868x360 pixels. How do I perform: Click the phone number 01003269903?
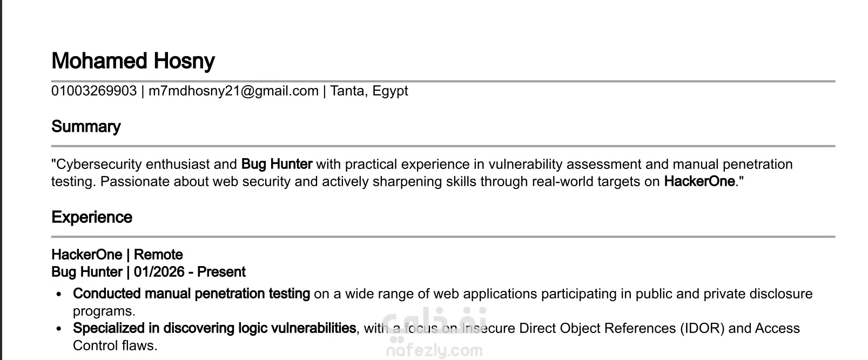click(94, 91)
